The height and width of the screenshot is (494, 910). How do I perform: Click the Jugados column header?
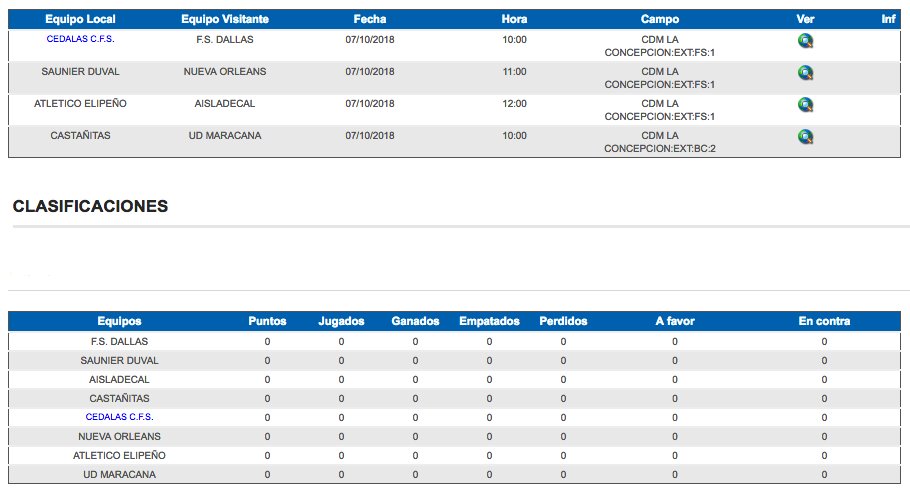click(x=341, y=321)
